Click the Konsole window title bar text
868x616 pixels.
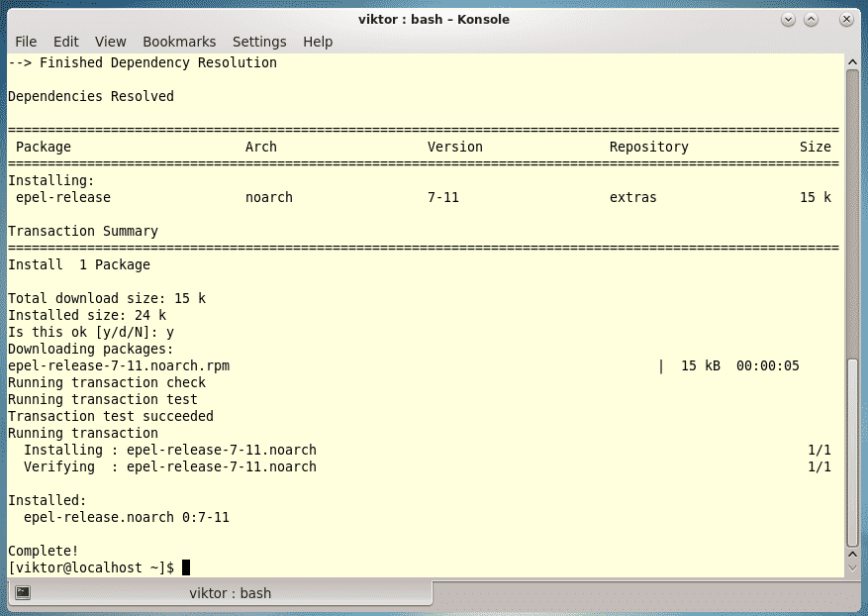[434, 19]
